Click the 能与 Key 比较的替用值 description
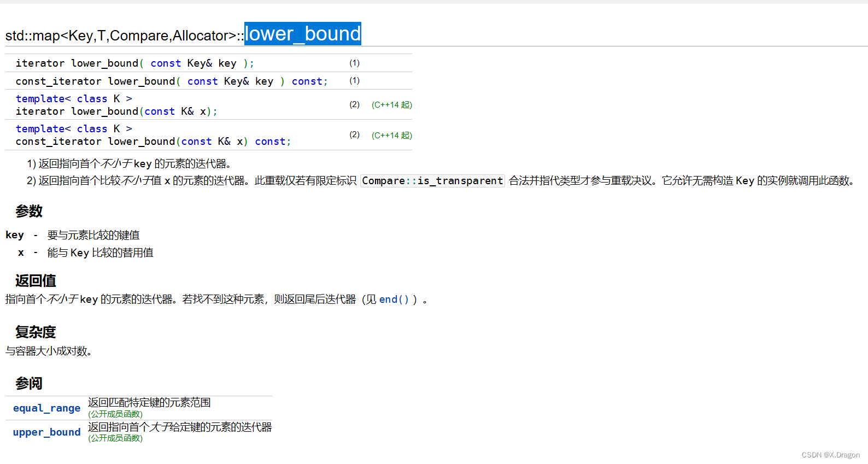 point(100,252)
